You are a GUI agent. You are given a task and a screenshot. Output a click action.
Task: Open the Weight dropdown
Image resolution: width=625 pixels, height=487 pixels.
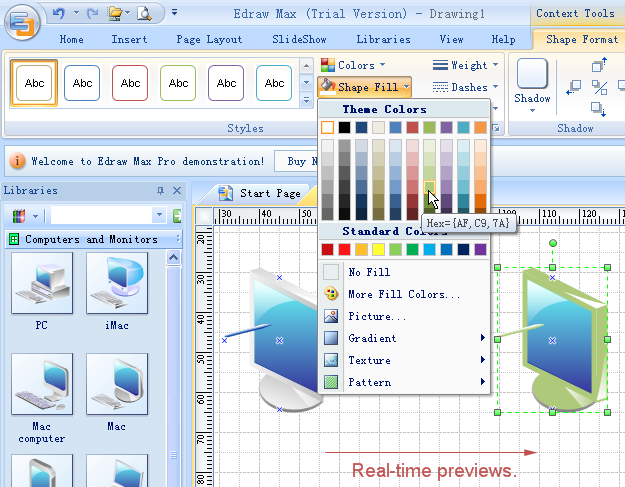(x=465, y=65)
